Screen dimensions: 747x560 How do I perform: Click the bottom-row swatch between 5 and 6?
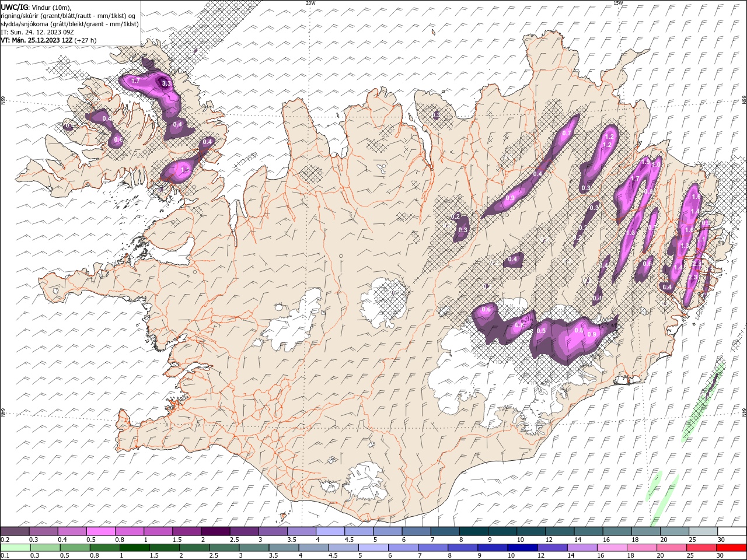pyautogui.click(x=373, y=548)
